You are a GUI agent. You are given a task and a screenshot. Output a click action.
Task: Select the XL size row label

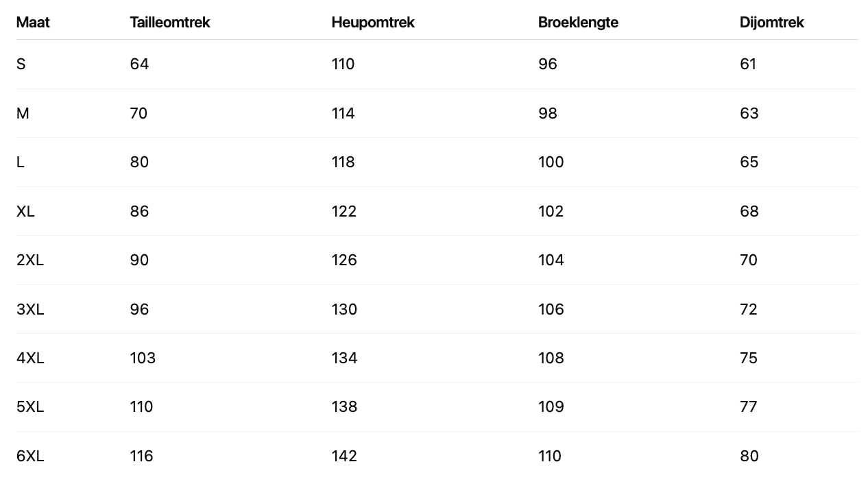click(25, 211)
